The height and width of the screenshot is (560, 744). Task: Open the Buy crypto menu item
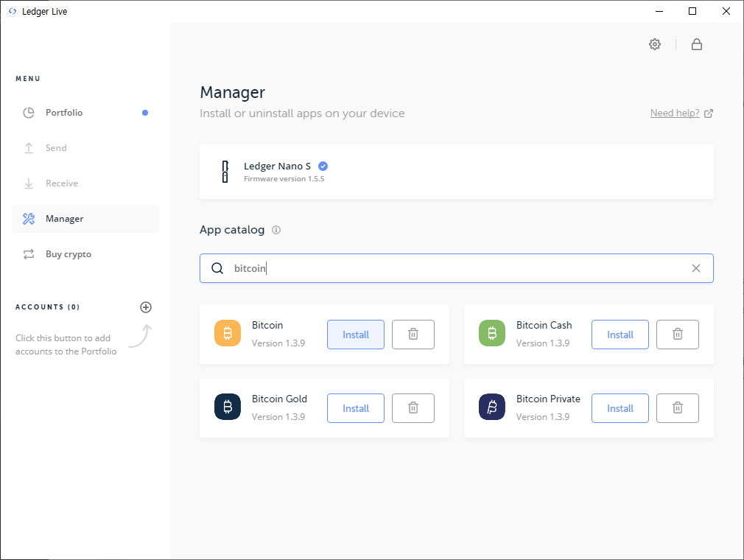point(85,254)
